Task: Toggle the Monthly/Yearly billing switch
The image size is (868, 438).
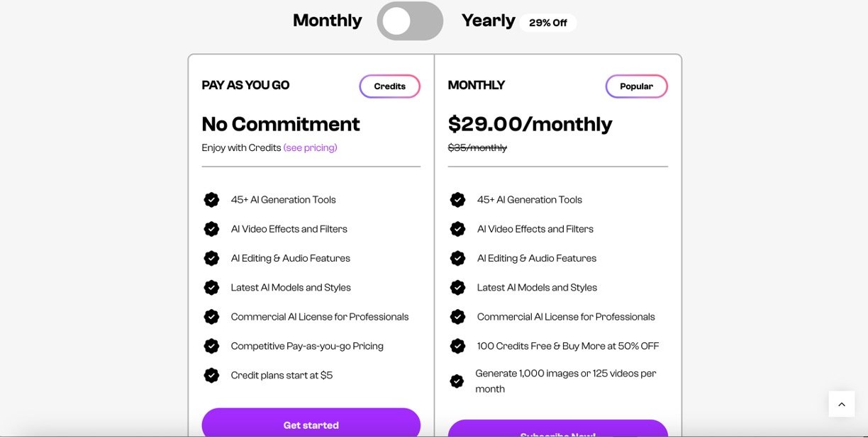Action: [410, 21]
